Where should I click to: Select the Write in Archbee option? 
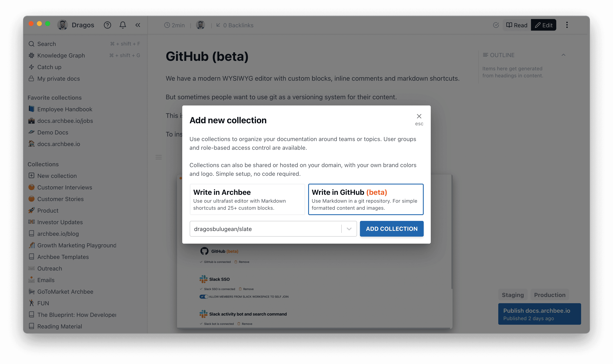click(247, 199)
